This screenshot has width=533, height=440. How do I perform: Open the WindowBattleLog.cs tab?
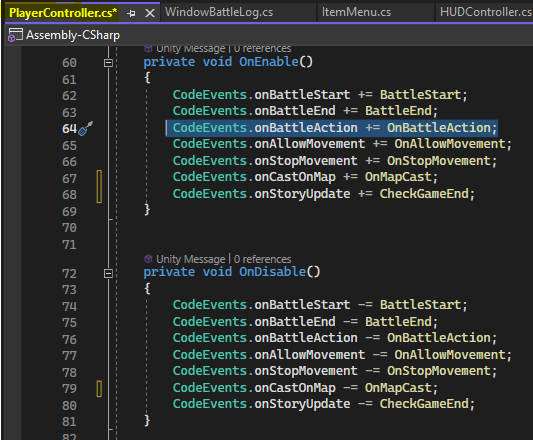click(219, 12)
